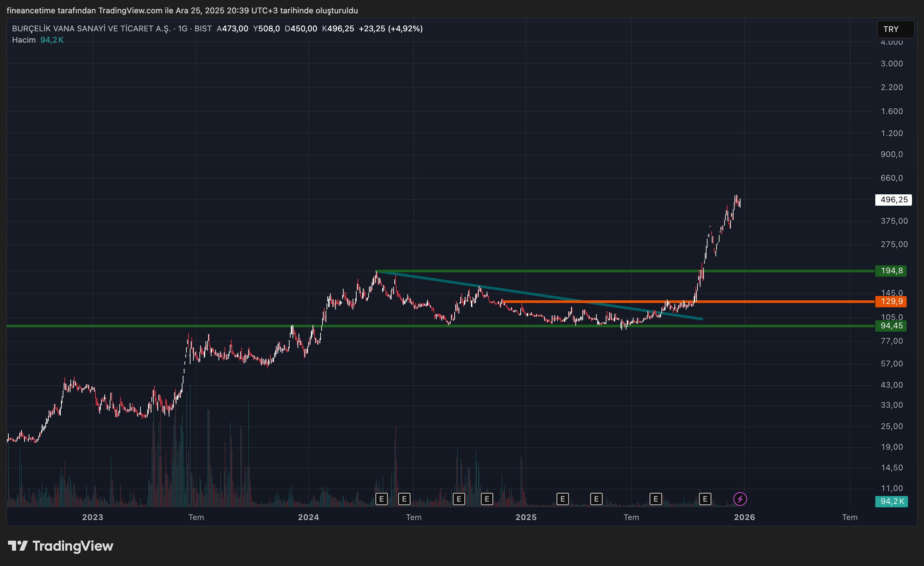
Task: Click the leftmost earnings E icon pair
Action: coord(382,499)
